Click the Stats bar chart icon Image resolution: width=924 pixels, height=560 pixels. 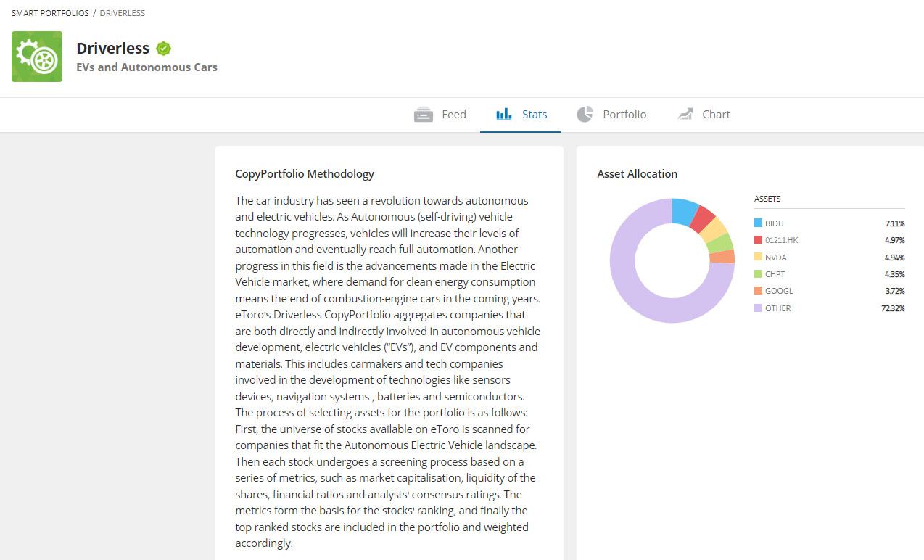[x=504, y=115]
